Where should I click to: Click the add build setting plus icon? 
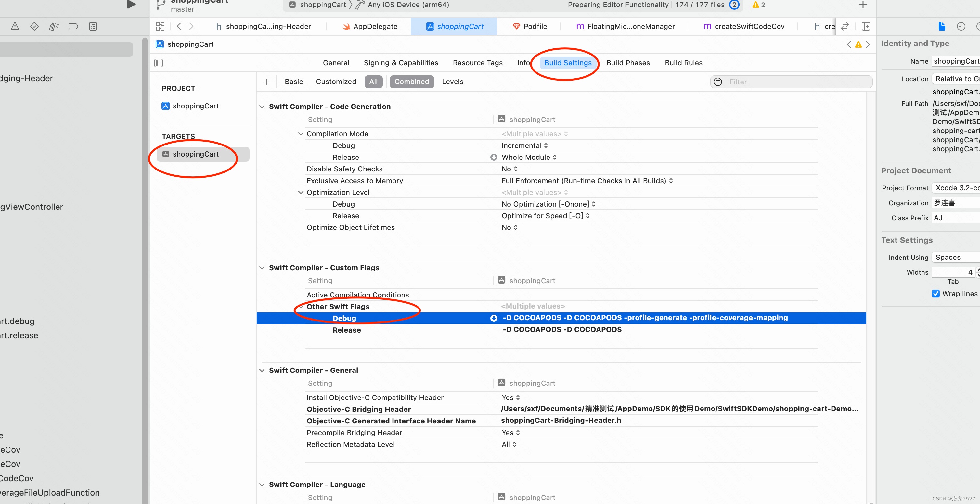coord(266,82)
